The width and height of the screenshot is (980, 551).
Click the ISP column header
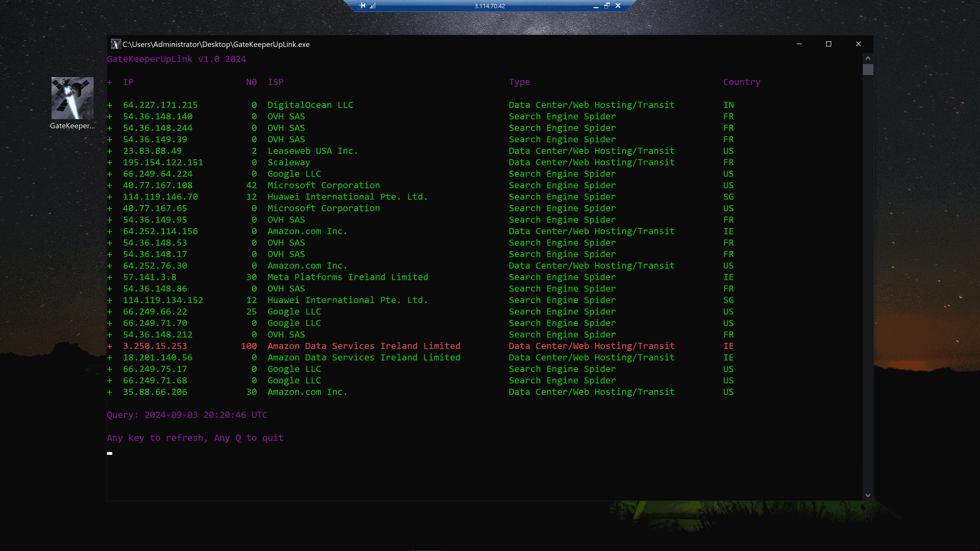pos(275,82)
